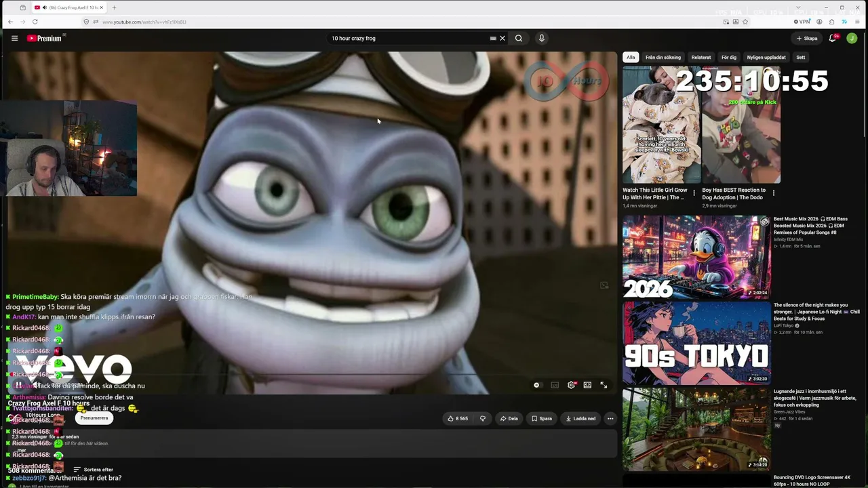
Task: Select the Sett filter chip
Action: (x=801, y=58)
